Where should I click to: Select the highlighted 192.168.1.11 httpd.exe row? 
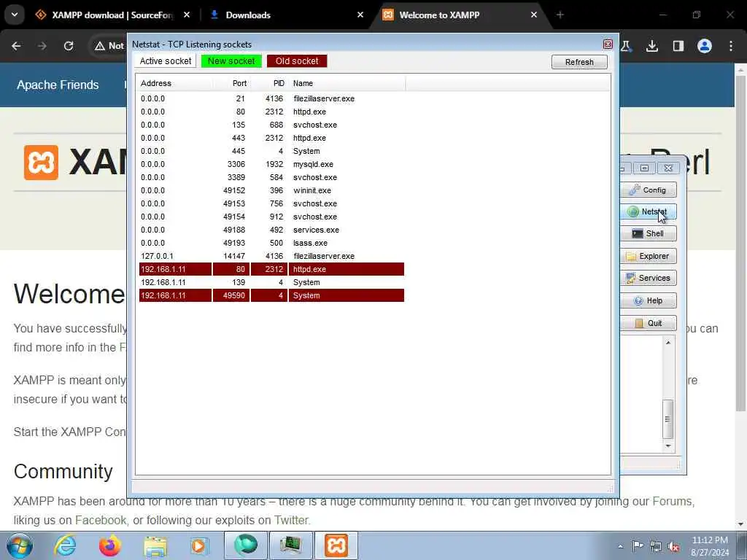tap(271, 269)
